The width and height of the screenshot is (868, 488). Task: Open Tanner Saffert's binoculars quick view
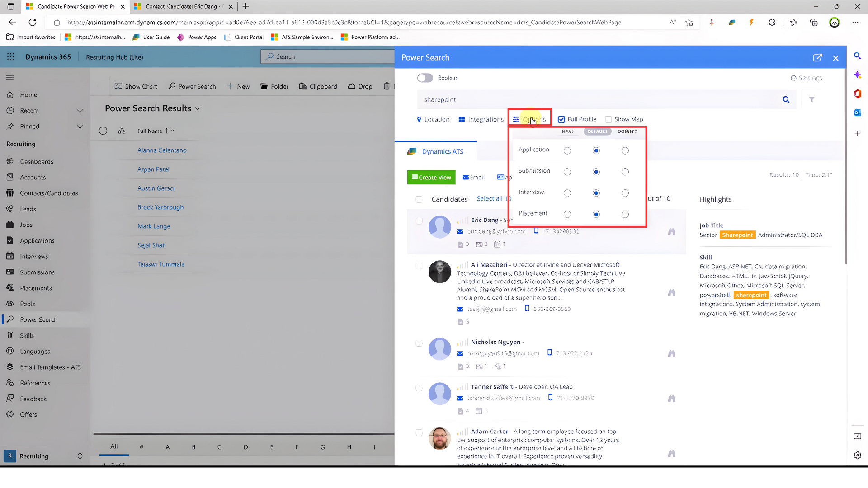[672, 398]
